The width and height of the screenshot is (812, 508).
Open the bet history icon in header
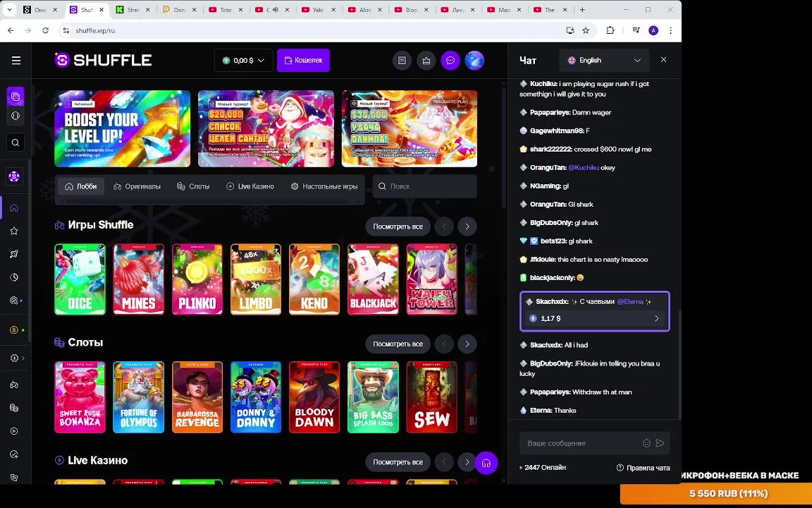click(x=402, y=61)
